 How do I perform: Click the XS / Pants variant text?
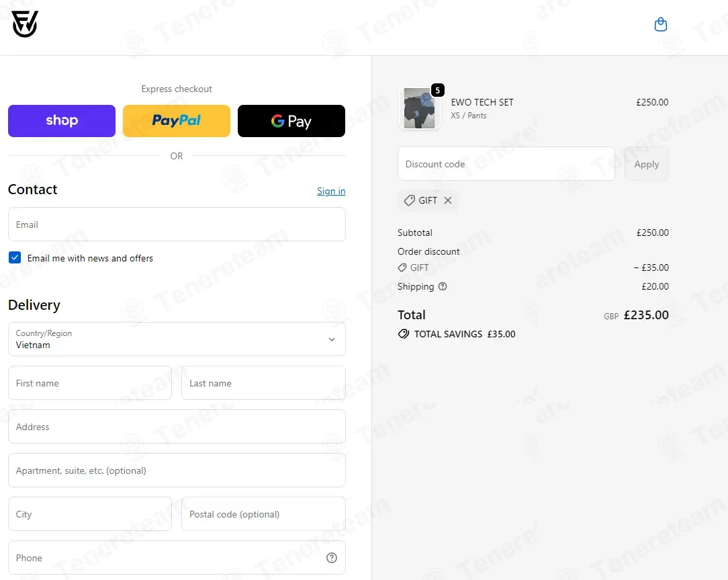click(x=469, y=116)
